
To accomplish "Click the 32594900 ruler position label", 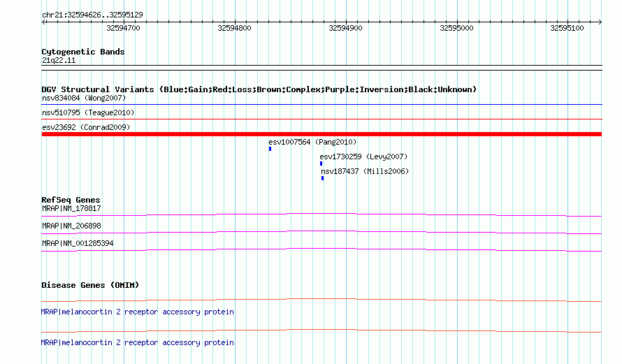I will tap(345, 28).
